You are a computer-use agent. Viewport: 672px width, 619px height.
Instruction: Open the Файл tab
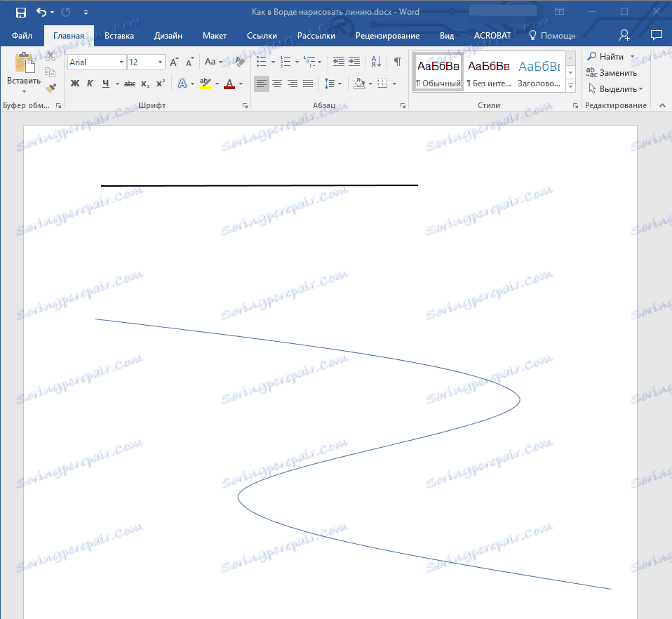click(x=22, y=36)
